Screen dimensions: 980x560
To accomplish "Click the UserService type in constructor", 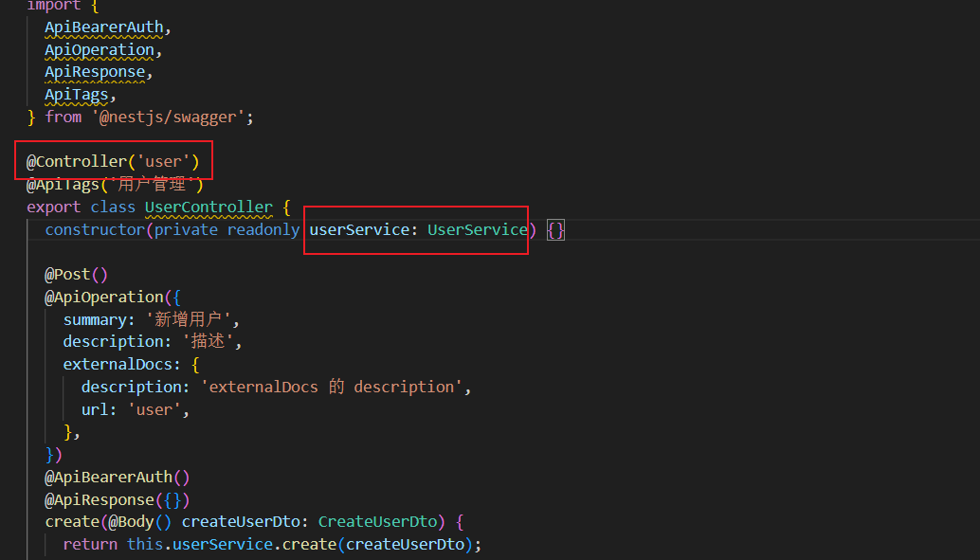I will tap(477, 229).
